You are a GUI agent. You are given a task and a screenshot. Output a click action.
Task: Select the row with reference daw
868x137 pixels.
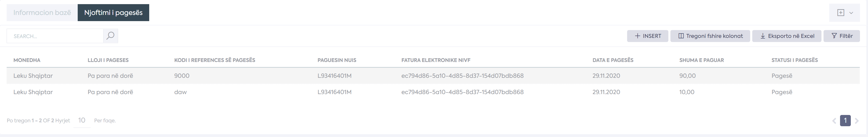[433, 92]
